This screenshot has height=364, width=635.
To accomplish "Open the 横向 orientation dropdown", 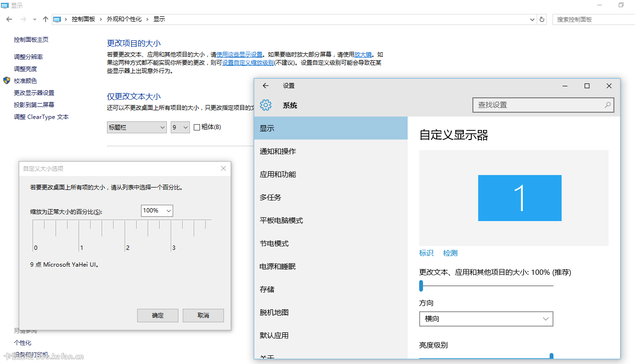I will [486, 319].
